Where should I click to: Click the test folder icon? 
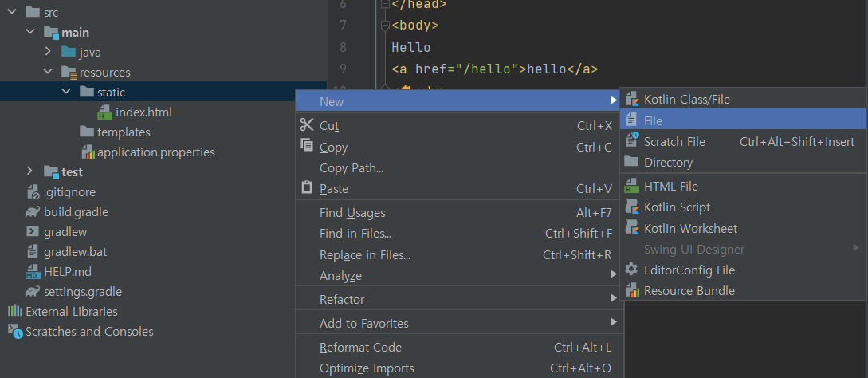click(x=51, y=171)
